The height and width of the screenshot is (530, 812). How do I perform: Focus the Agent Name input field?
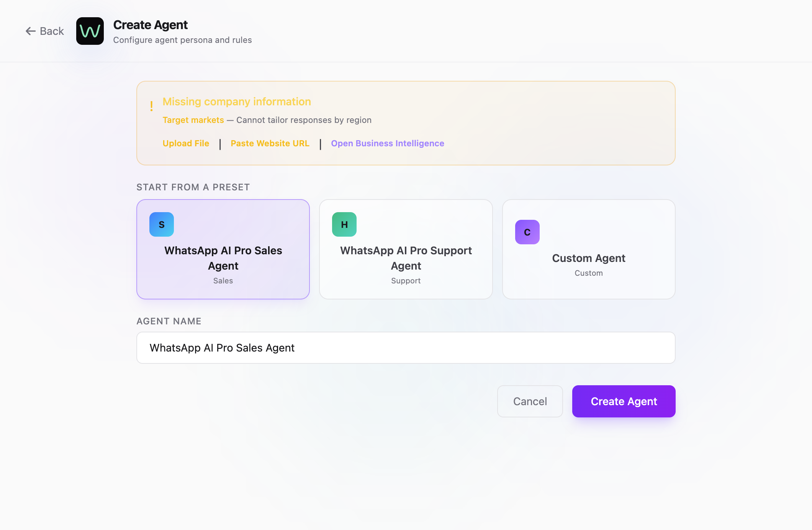point(406,348)
